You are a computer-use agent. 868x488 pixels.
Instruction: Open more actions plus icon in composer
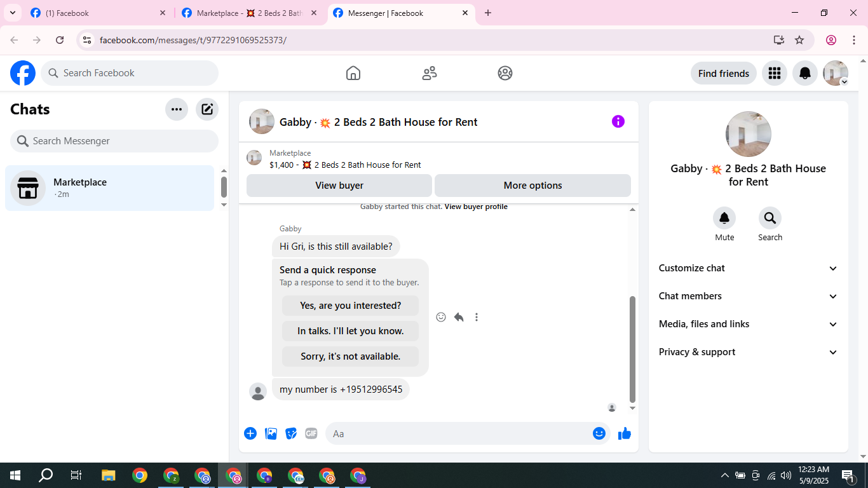coord(250,433)
